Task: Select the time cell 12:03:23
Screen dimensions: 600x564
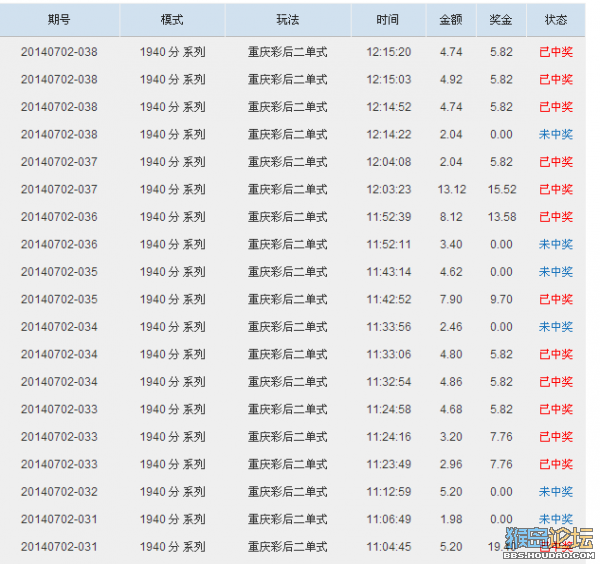Action: click(389, 189)
